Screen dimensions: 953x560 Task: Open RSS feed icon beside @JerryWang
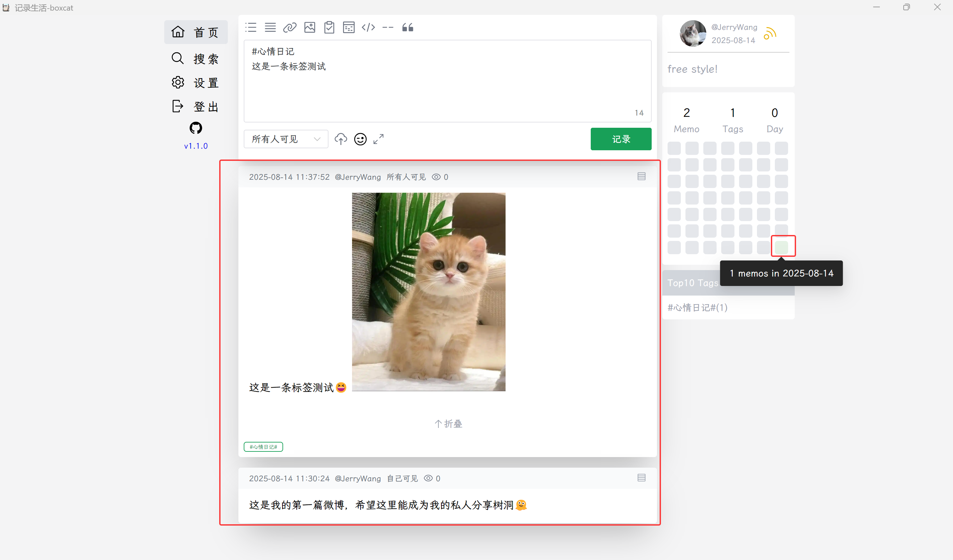[x=770, y=34]
